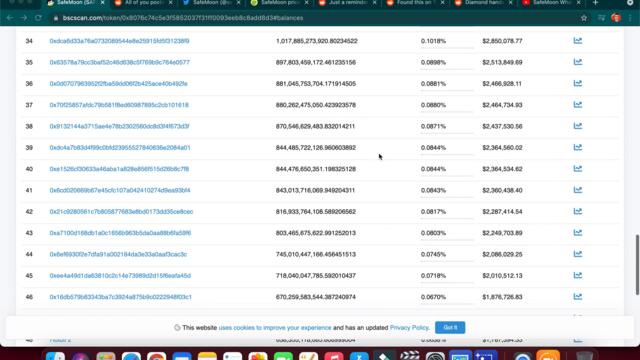Open analytics chart icon for rank 45
640x360 pixels.
click(x=578, y=275)
